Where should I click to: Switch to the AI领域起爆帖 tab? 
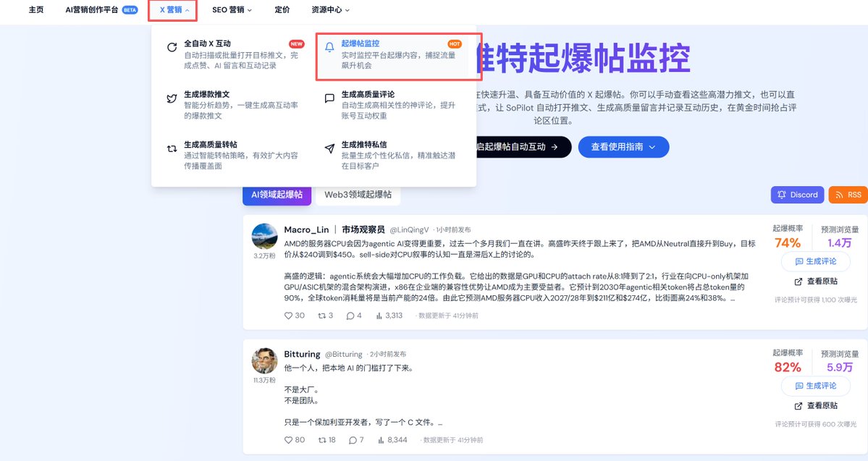pyautogui.click(x=277, y=195)
